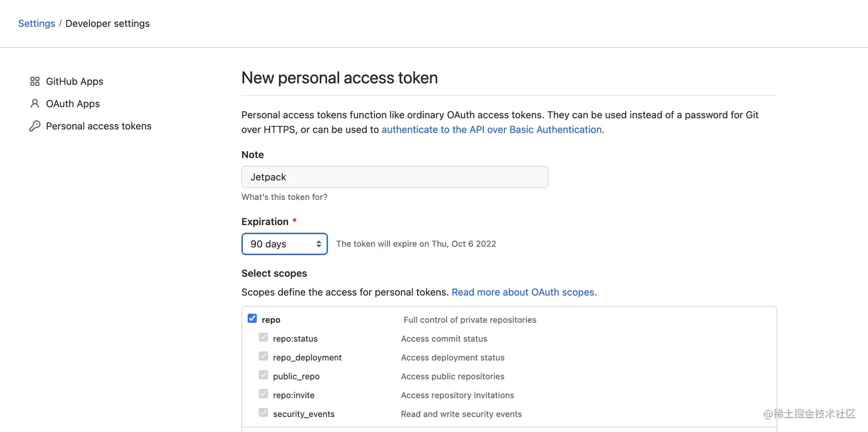This screenshot has width=868, height=432.
Task: Toggle the public_repo checkbox
Action: point(263,375)
